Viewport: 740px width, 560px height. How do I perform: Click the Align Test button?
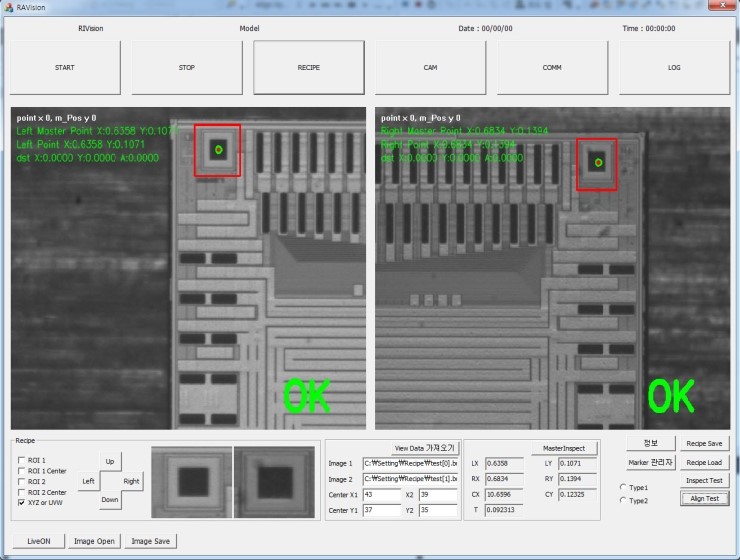704,498
